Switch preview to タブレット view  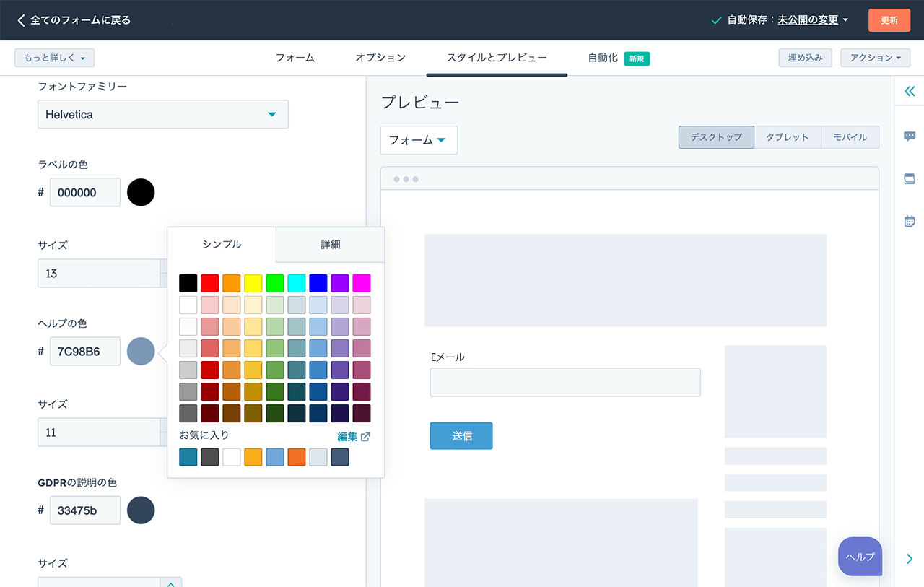point(787,137)
